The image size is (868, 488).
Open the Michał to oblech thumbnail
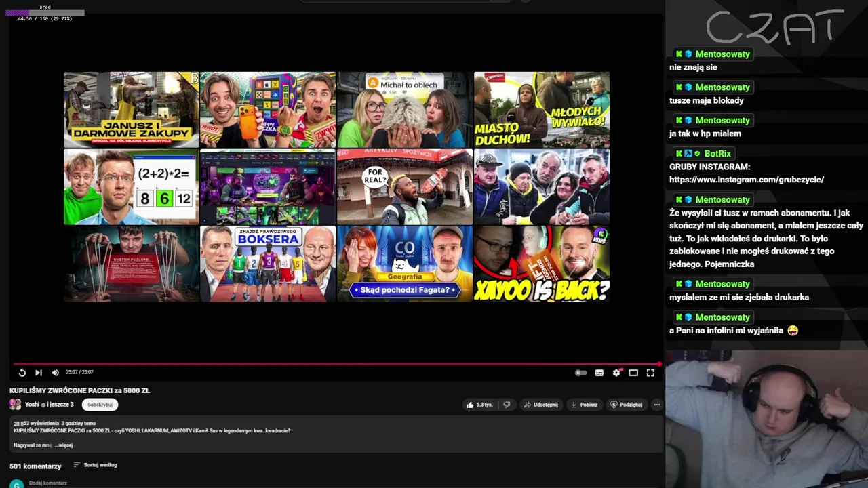(x=405, y=110)
